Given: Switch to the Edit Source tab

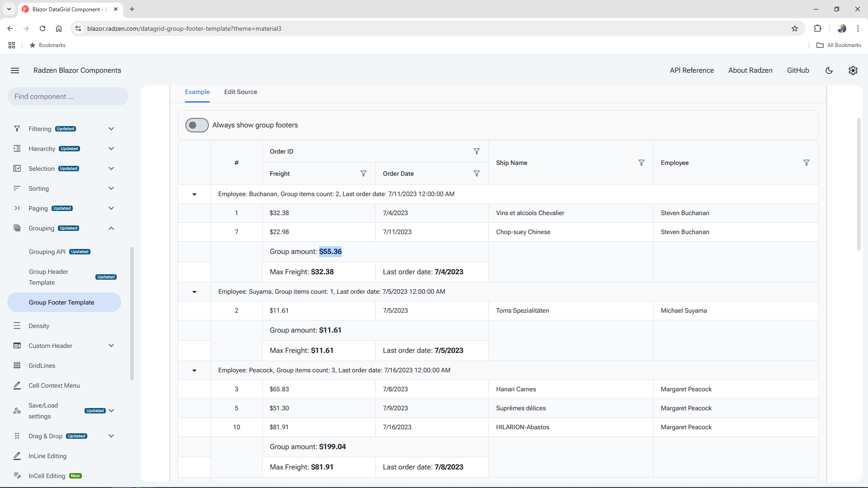Looking at the screenshot, I should click(240, 92).
